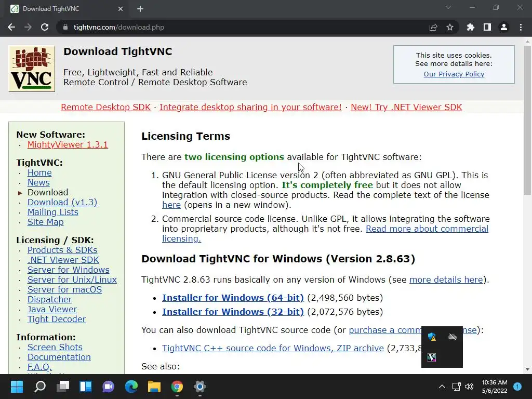Image resolution: width=532 pixels, height=399 pixels.
Task: Open F.A.Q. sidebar link
Action: point(39,367)
